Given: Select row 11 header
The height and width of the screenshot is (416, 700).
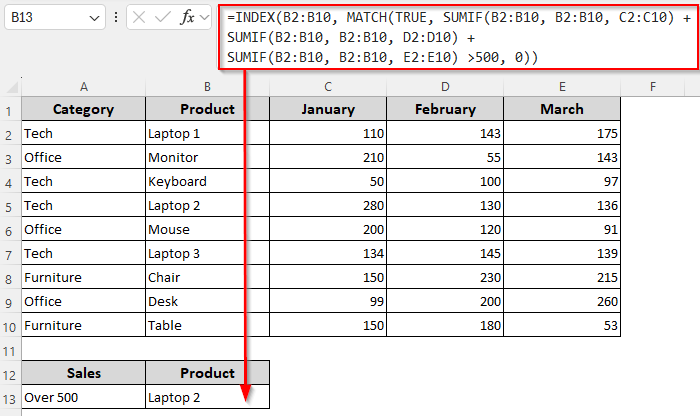Looking at the screenshot, I should coord(10,351).
